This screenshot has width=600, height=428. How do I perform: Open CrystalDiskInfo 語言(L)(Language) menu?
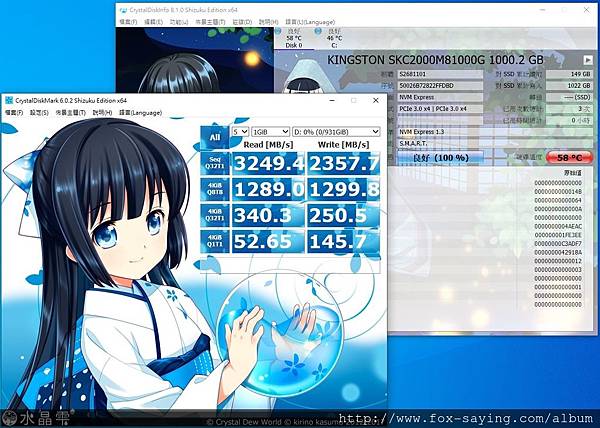[x=310, y=22]
